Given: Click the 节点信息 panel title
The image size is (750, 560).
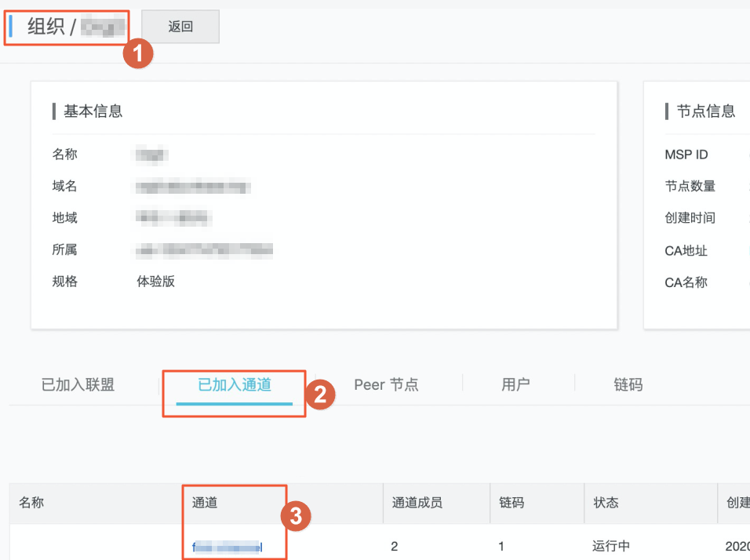Looking at the screenshot, I should [x=704, y=111].
